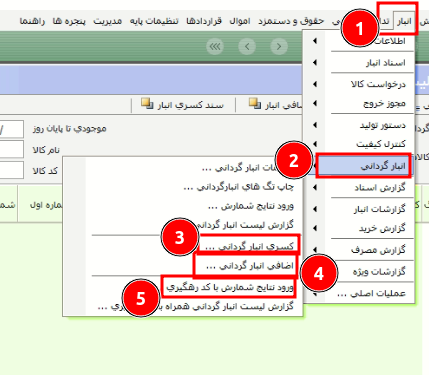429x375 pixels.
Task: Open the قراردادها menu
Action: point(204,21)
